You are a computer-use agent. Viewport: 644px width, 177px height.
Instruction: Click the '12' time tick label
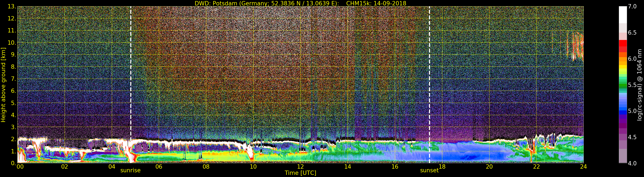pyautogui.click(x=300, y=166)
